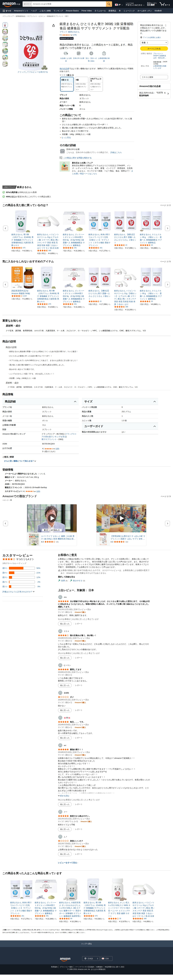Previous page in first product carousel

coord(5,228)
